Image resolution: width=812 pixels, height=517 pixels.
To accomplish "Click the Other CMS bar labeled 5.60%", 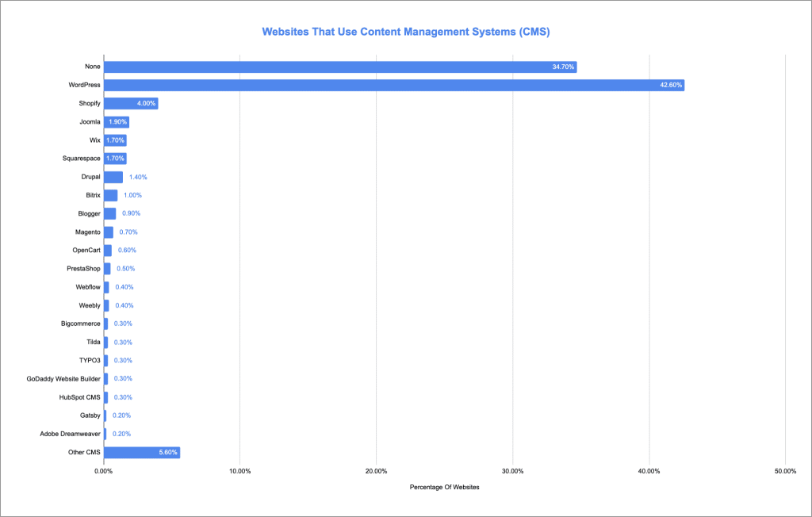I will point(142,452).
